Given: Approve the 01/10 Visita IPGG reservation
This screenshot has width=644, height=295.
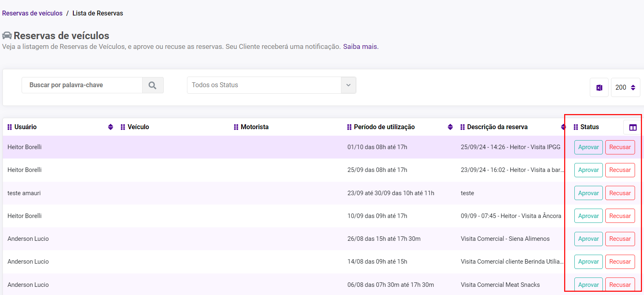Looking at the screenshot, I should [x=588, y=147].
